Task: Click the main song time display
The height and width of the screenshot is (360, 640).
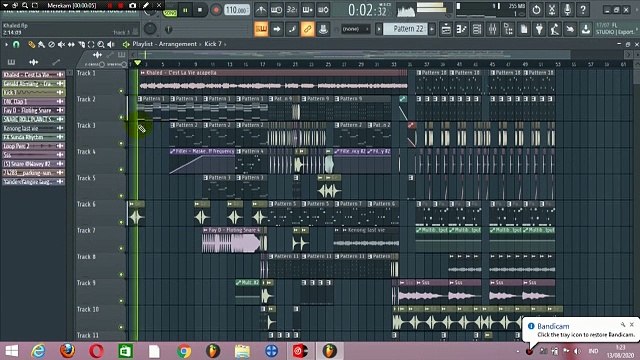Action: [x=367, y=10]
